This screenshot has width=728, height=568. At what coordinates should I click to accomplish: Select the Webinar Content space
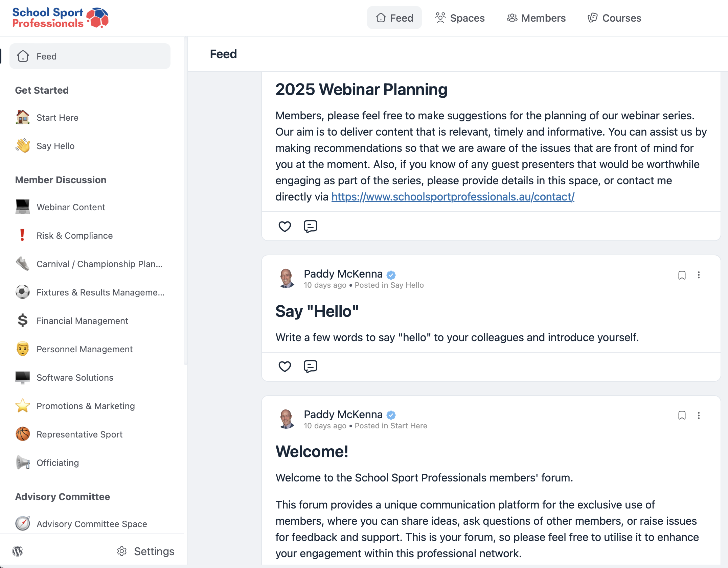71,207
